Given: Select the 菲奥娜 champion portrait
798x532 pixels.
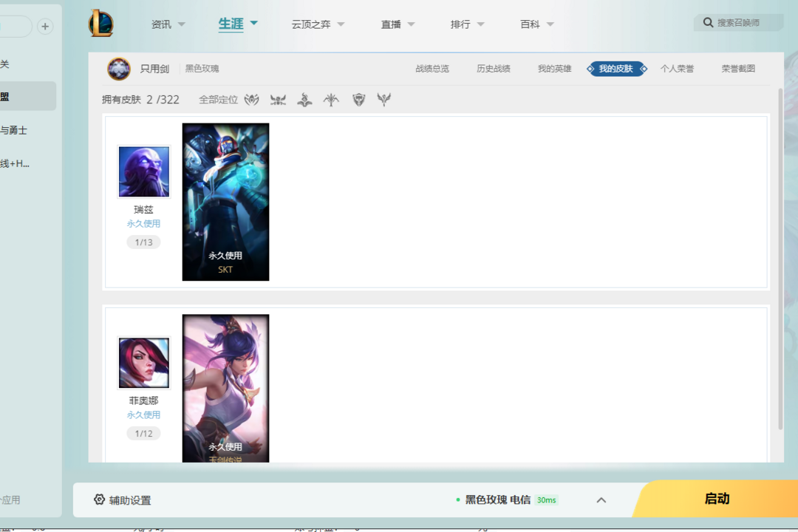Looking at the screenshot, I should click(144, 363).
